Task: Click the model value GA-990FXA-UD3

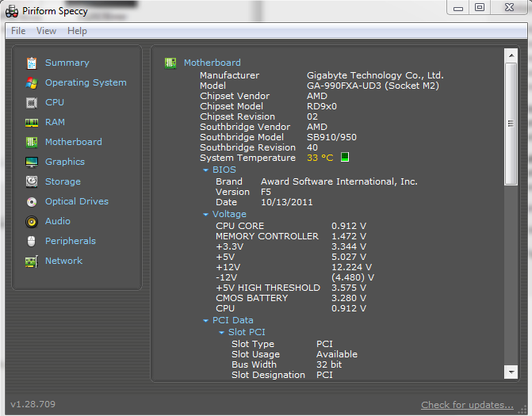Action: coord(373,86)
